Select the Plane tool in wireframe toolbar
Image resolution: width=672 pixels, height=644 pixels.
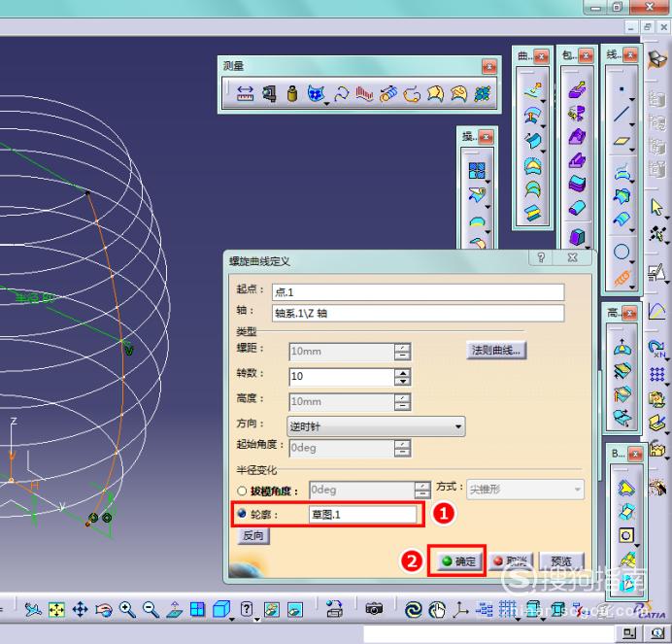point(622,141)
